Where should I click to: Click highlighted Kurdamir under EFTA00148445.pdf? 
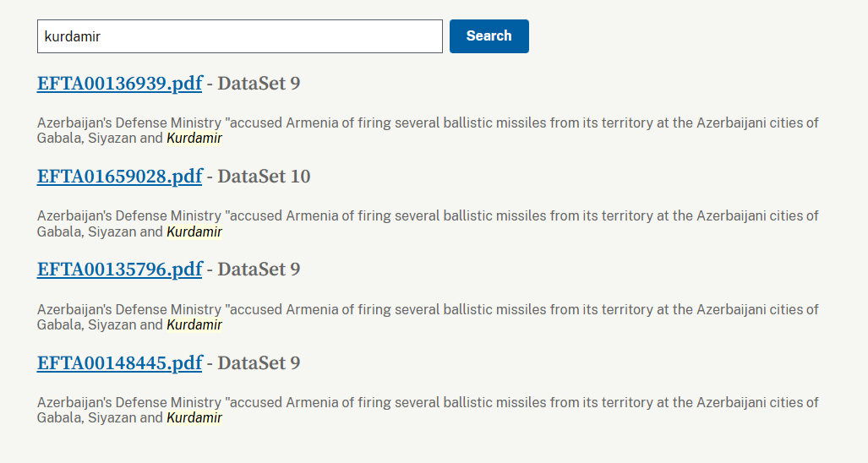pyautogui.click(x=194, y=417)
